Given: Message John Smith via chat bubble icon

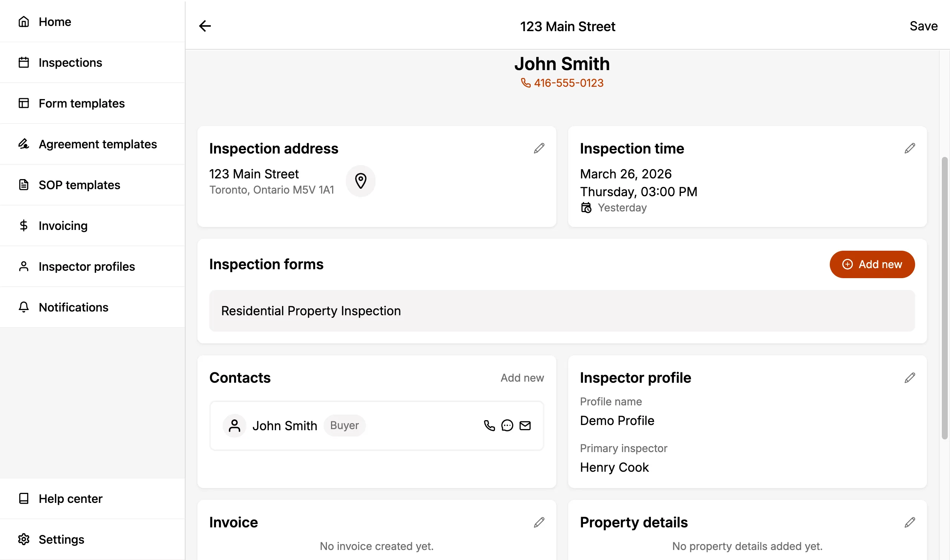Looking at the screenshot, I should (507, 426).
